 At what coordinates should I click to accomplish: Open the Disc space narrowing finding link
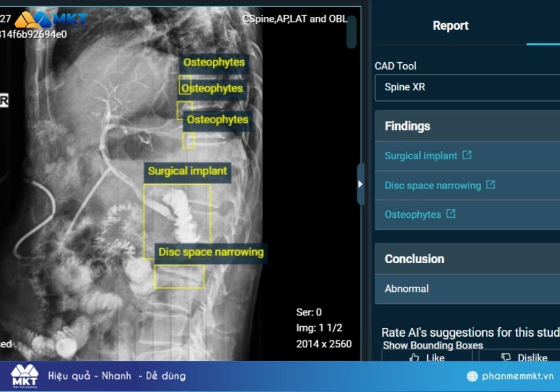[432, 185]
